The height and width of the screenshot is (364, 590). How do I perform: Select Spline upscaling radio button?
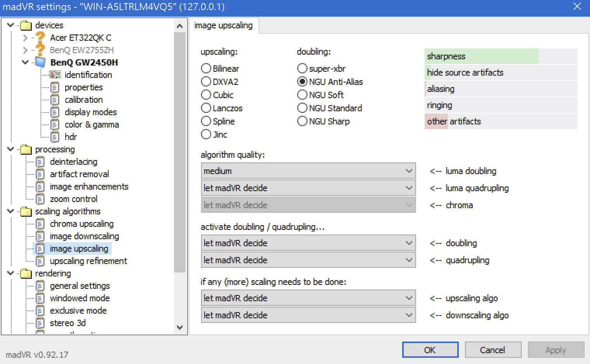click(206, 121)
